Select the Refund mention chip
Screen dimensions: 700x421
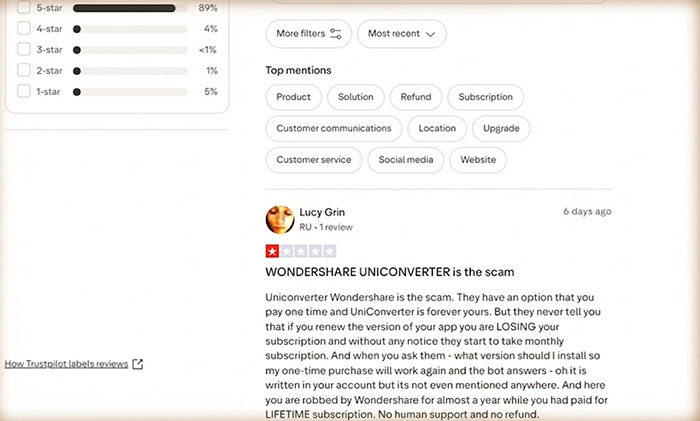[x=416, y=97]
